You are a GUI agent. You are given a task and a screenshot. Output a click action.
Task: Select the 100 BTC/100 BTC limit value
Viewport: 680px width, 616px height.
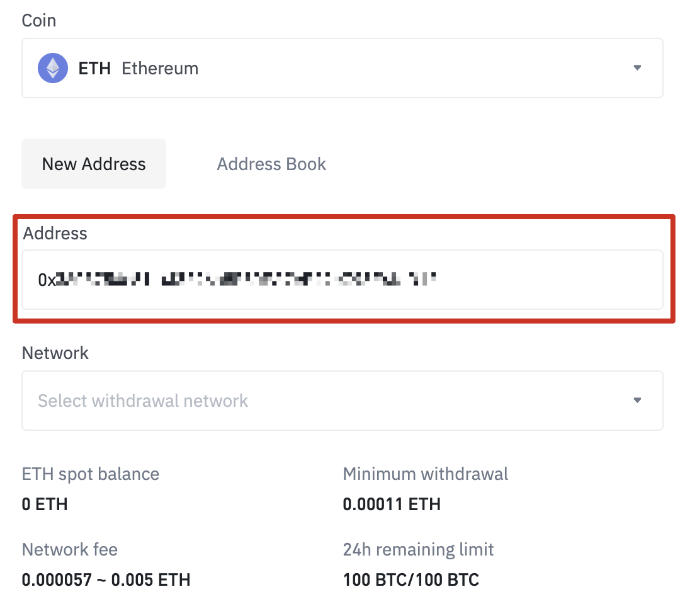click(411, 579)
